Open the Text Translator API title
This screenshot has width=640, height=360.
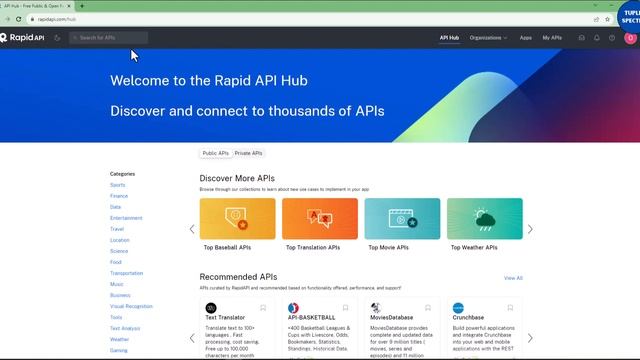pos(225,318)
